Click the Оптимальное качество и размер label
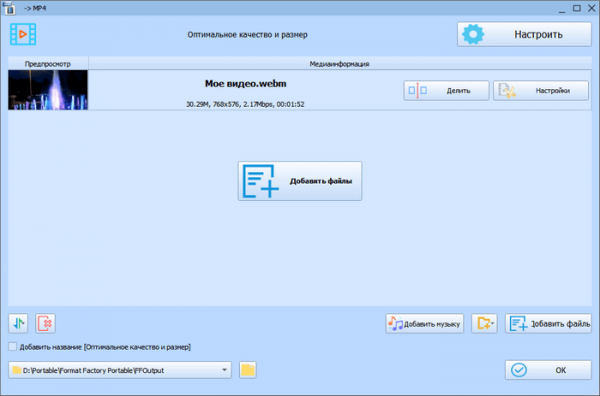600x396 pixels. click(x=247, y=35)
